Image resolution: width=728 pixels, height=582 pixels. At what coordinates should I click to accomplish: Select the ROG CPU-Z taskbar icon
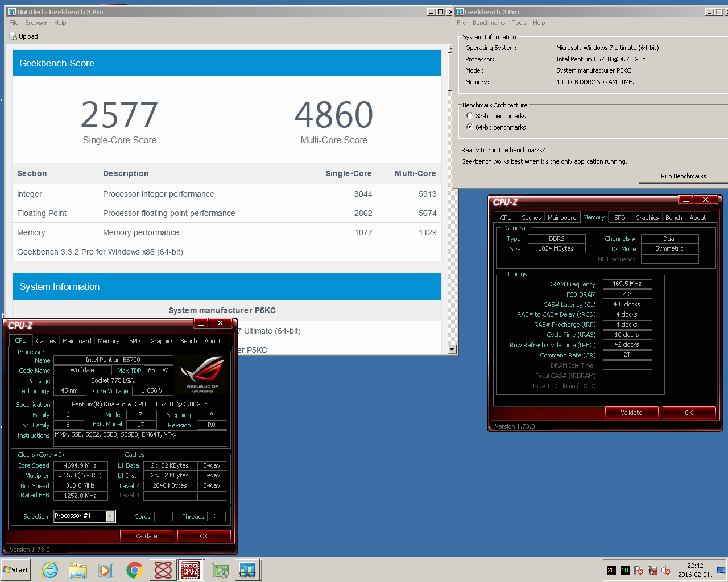tap(191, 570)
